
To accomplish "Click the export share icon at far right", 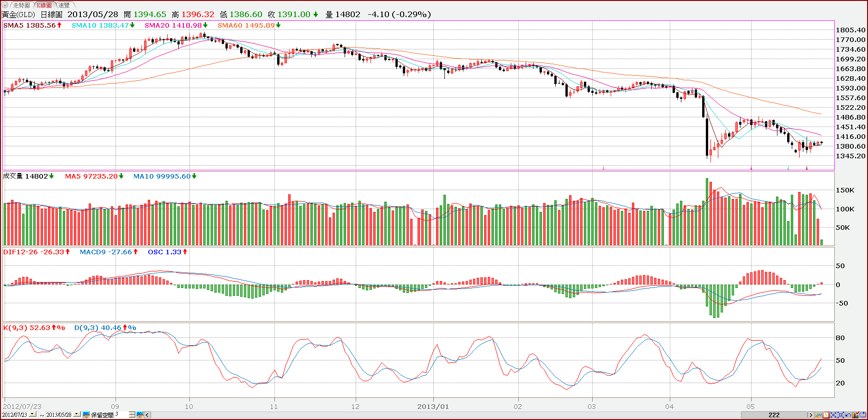I will (863, 415).
